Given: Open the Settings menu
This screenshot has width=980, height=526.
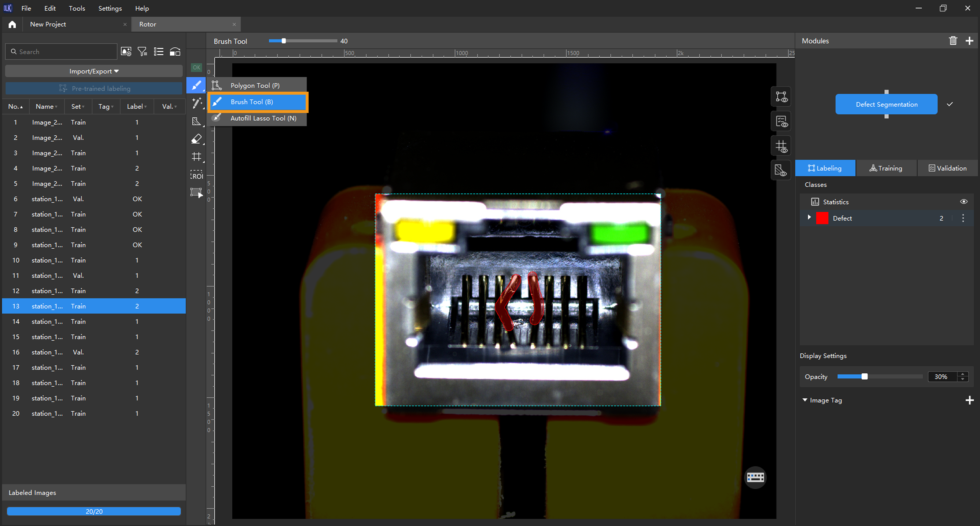Looking at the screenshot, I should tap(110, 8).
